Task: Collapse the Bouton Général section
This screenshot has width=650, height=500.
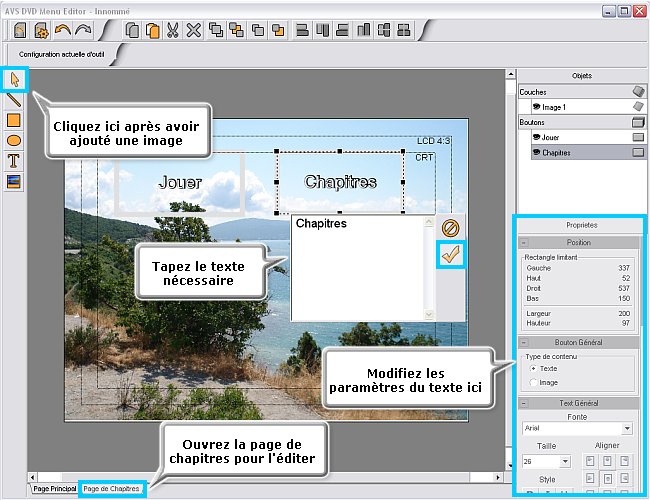Action: click(524, 342)
